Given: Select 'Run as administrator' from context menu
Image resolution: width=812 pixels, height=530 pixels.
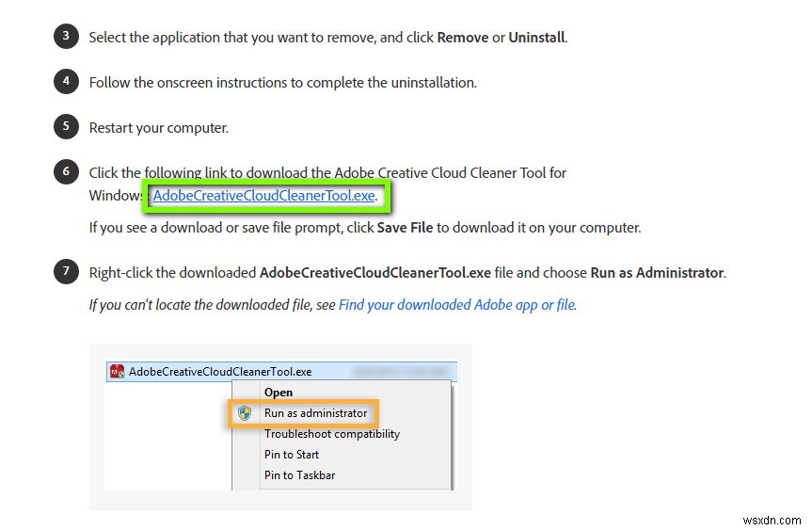Looking at the screenshot, I should click(315, 413).
